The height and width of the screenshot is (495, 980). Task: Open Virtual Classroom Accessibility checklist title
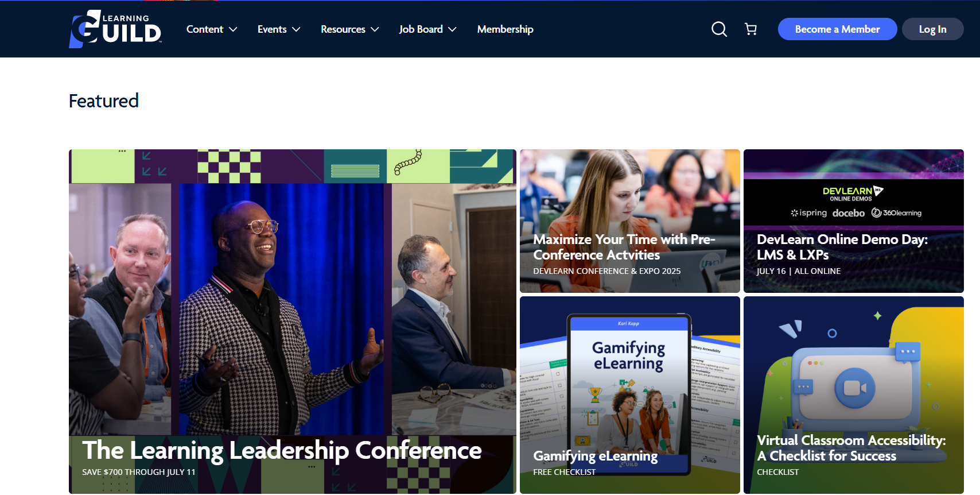click(x=851, y=448)
